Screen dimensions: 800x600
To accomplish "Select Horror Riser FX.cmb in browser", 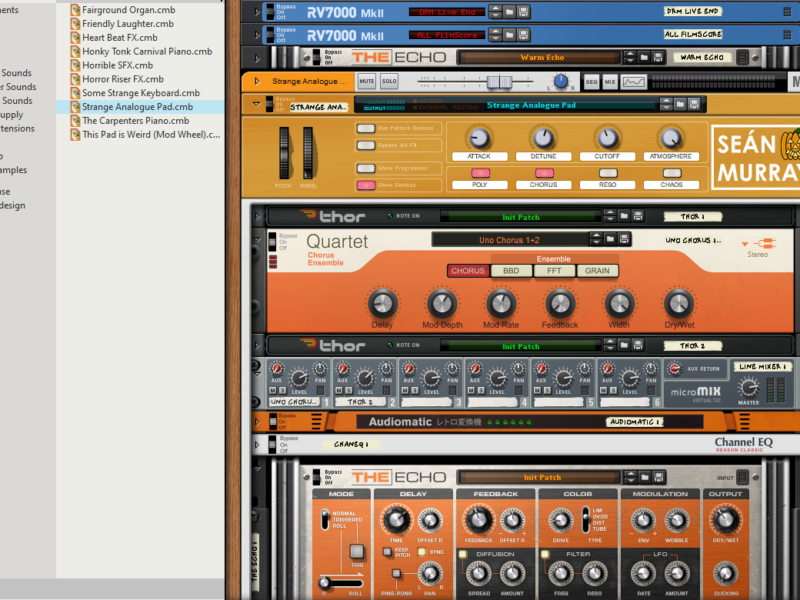I will pos(123,79).
